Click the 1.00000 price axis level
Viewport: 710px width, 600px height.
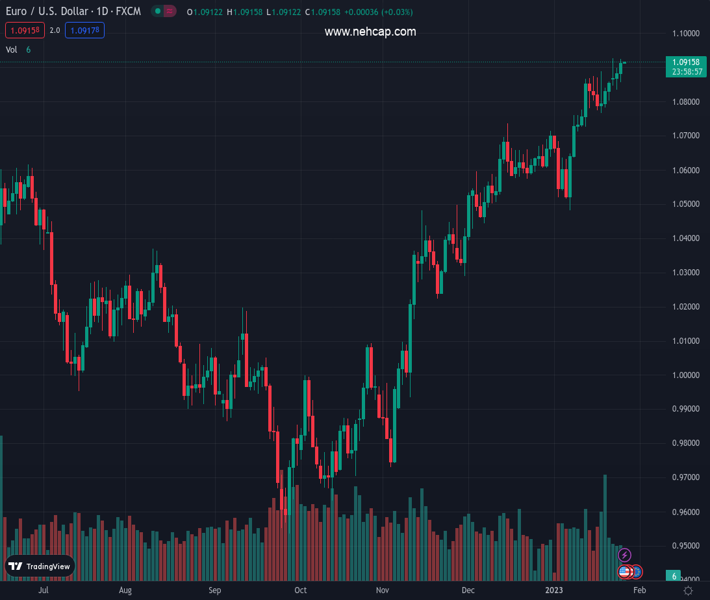pos(685,375)
